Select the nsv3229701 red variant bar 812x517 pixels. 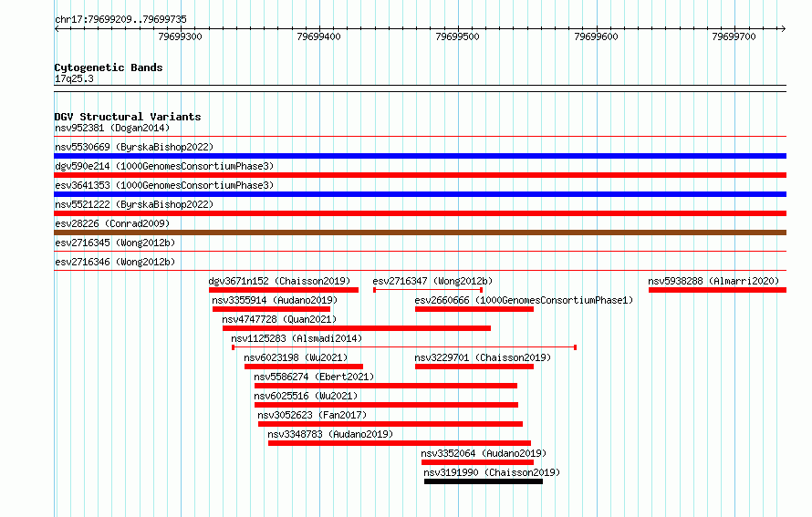474,367
